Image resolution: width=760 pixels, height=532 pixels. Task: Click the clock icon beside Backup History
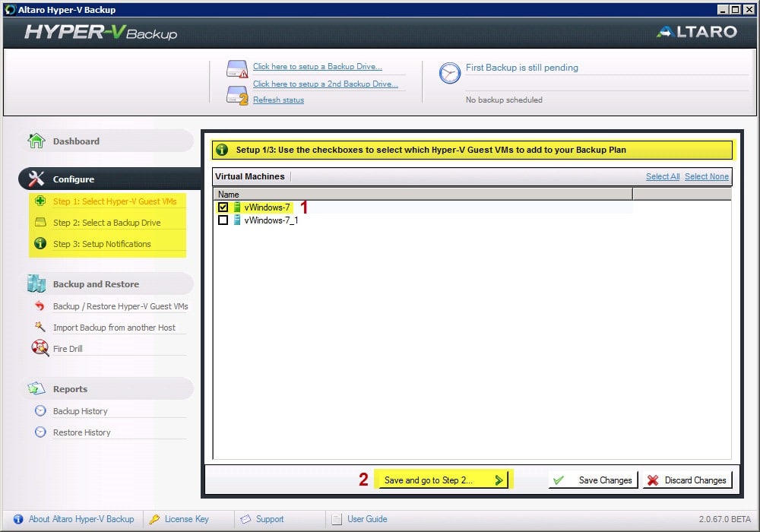pos(40,411)
